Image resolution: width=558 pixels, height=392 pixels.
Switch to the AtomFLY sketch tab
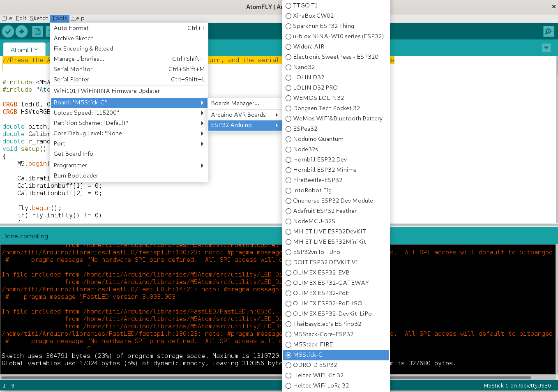(x=24, y=50)
